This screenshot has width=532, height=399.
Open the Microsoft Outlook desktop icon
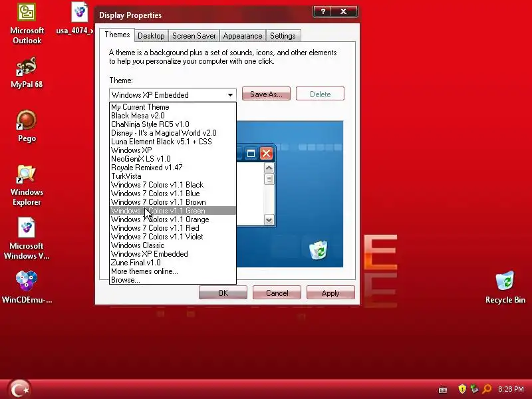[27, 24]
